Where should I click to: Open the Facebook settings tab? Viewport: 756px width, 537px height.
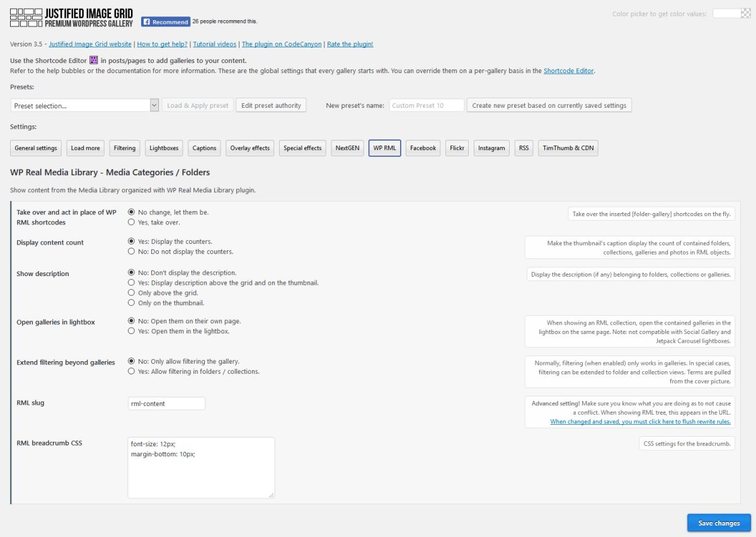pos(423,148)
